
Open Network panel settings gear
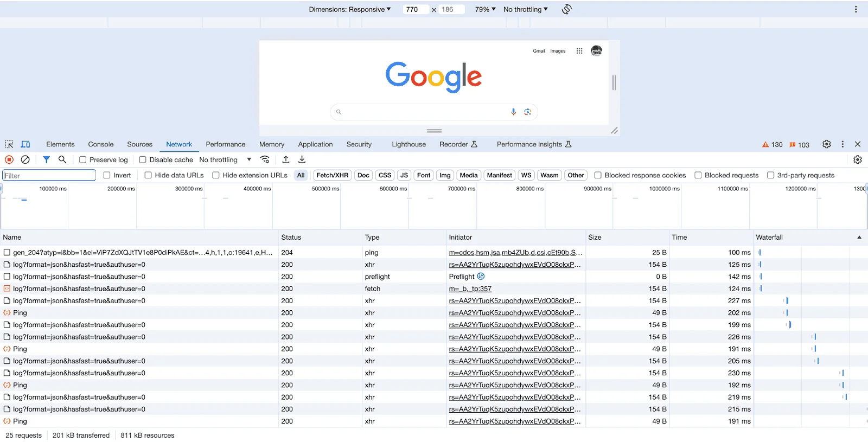858,159
